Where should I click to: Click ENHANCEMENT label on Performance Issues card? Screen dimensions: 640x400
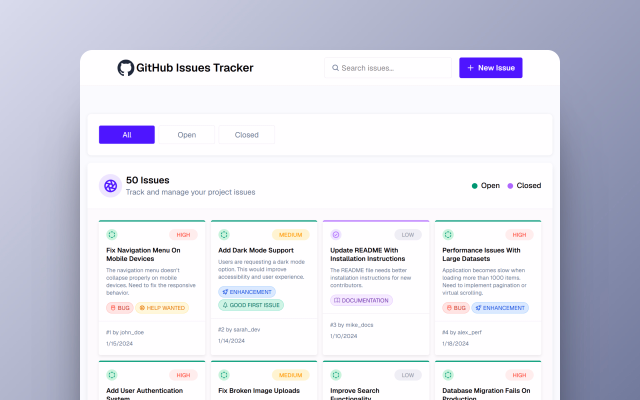click(500, 308)
